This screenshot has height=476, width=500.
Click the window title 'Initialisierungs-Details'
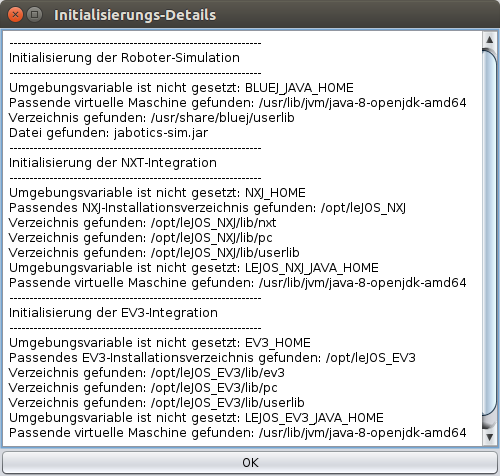pyautogui.click(x=135, y=15)
